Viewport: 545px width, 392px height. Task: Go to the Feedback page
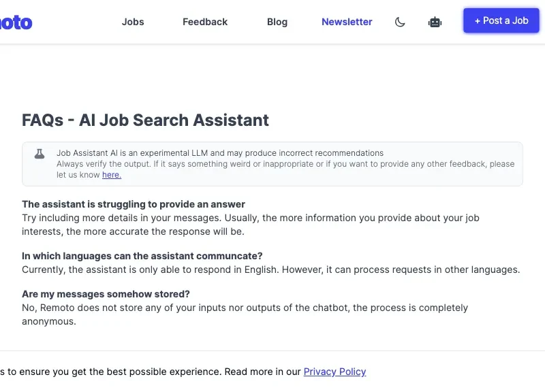coord(205,22)
